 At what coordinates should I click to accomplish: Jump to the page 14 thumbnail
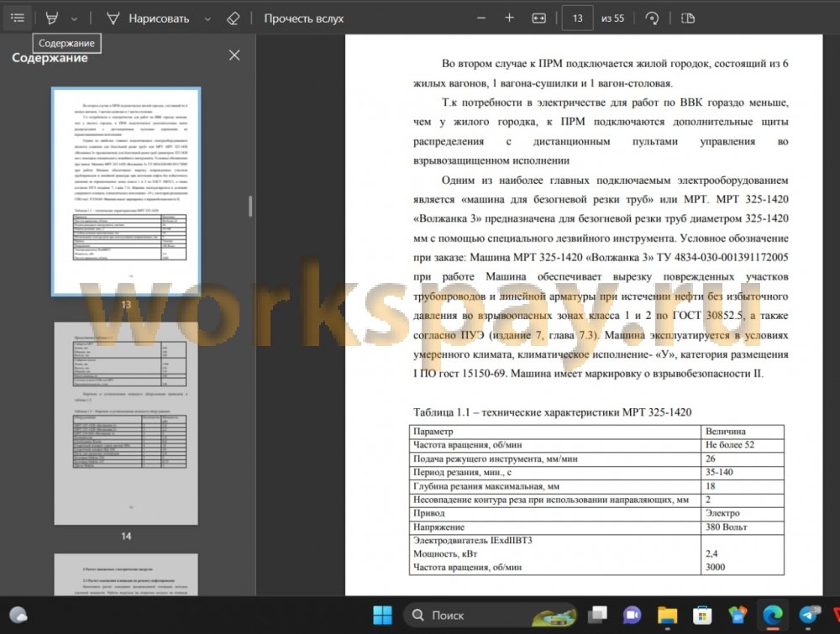tap(127, 423)
